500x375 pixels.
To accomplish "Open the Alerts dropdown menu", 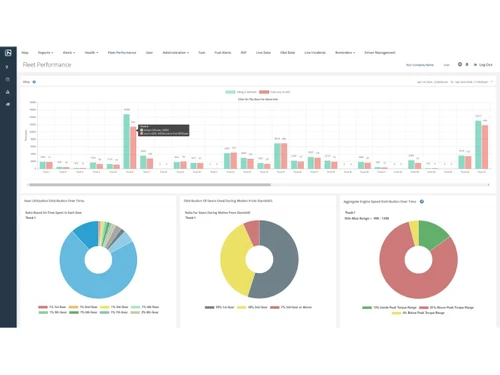I will click(69, 53).
